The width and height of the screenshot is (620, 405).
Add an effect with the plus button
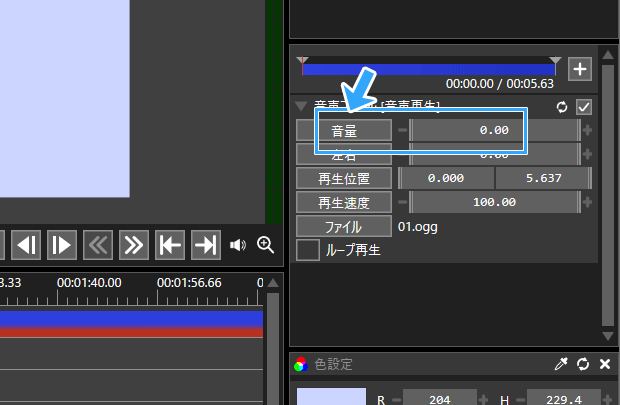[x=580, y=69]
